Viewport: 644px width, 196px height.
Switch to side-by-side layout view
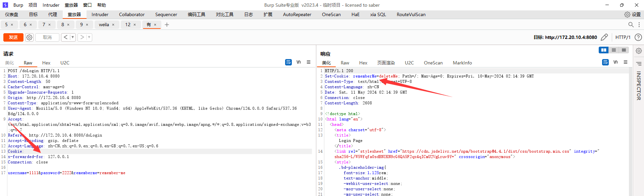(x=603, y=50)
